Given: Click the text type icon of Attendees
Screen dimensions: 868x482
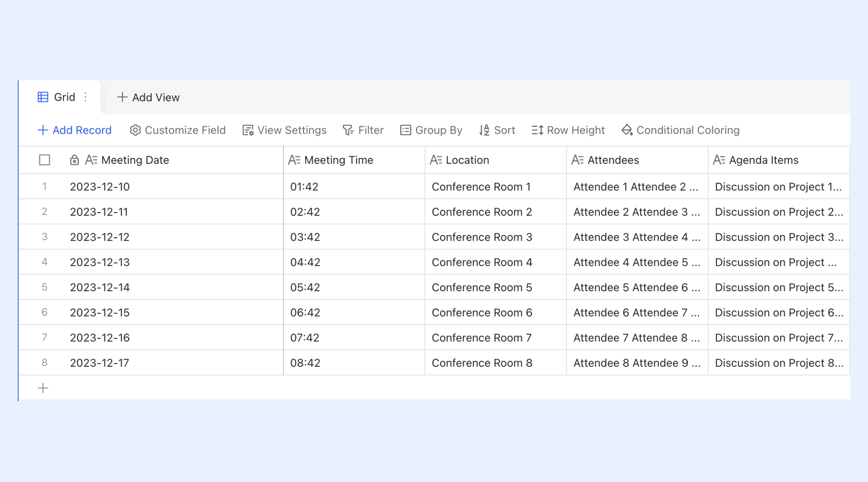Looking at the screenshot, I should 577,160.
